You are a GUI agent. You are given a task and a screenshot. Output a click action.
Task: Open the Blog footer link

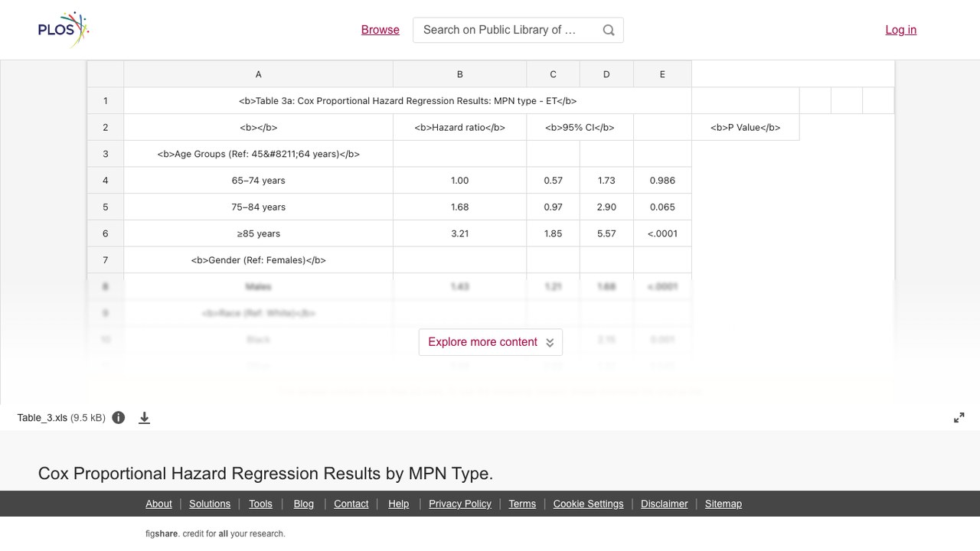pyautogui.click(x=304, y=504)
